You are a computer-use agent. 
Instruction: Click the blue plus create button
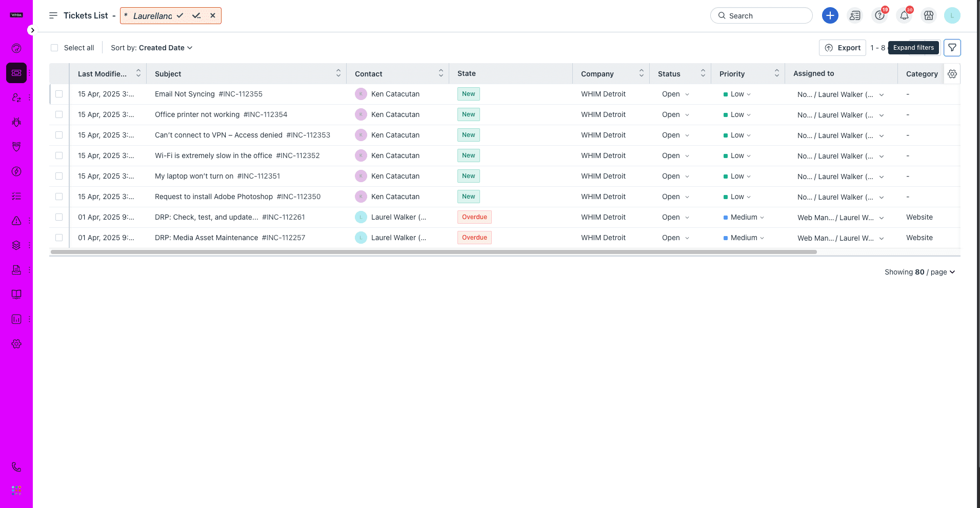coord(830,15)
